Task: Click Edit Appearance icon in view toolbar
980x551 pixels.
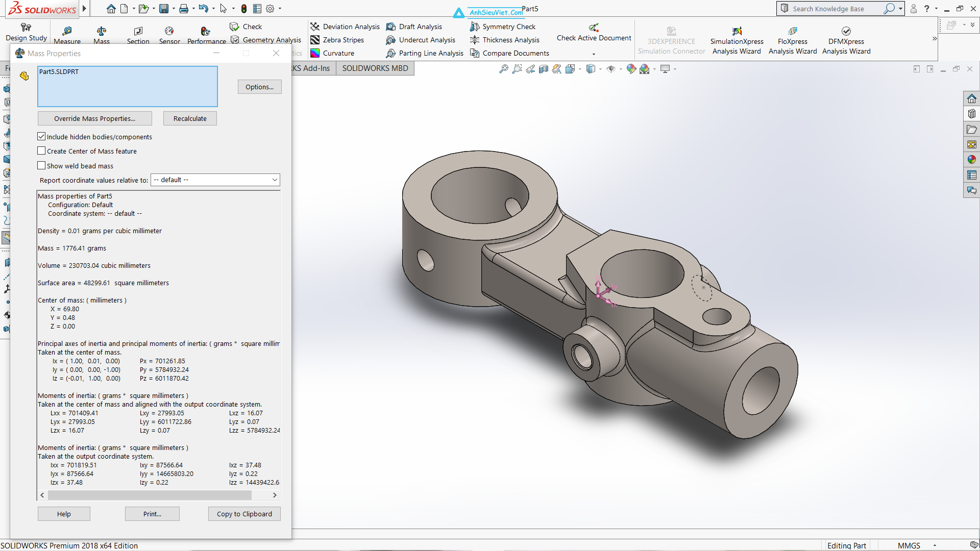Action: (x=631, y=69)
